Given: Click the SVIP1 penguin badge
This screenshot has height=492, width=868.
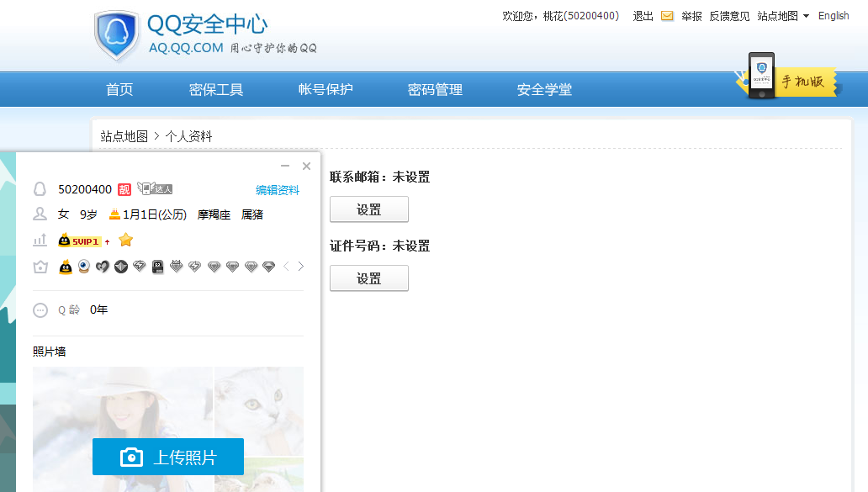Looking at the screenshot, I should 80,241.
